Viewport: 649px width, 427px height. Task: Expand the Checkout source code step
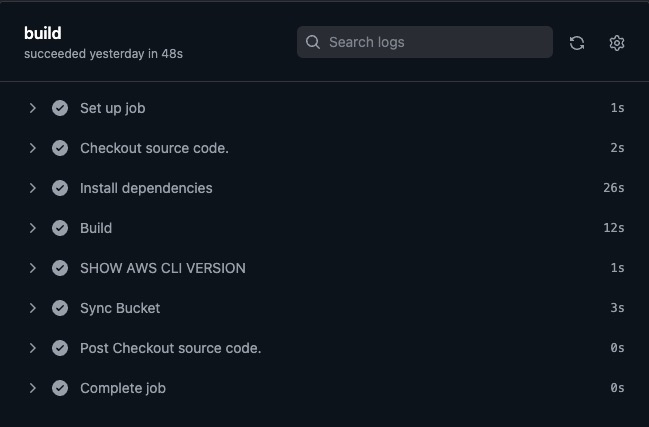coord(33,148)
